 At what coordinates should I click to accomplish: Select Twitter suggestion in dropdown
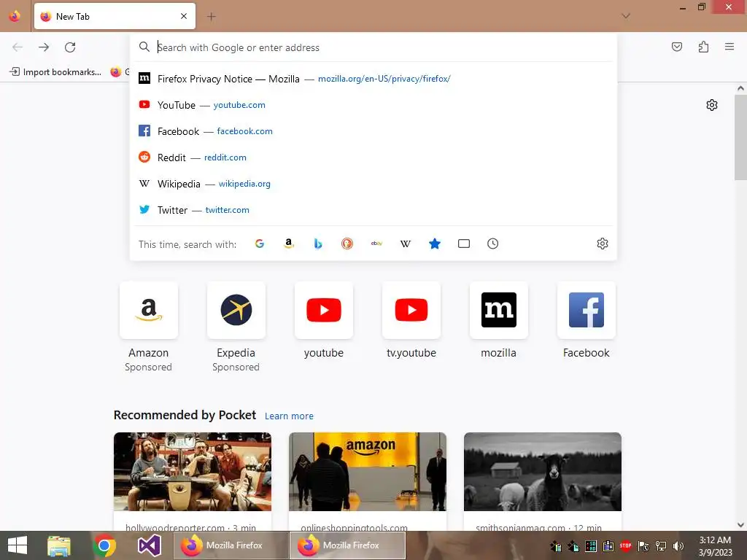pos(373,209)
